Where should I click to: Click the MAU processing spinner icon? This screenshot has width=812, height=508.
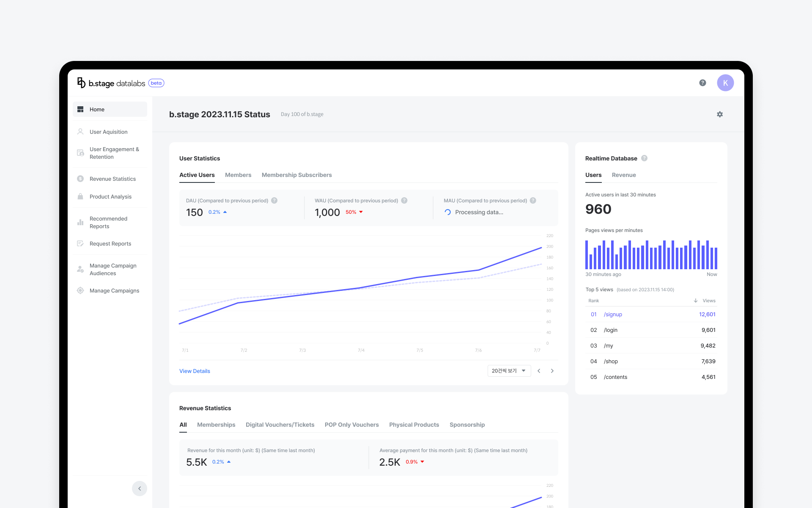[447, 212]
